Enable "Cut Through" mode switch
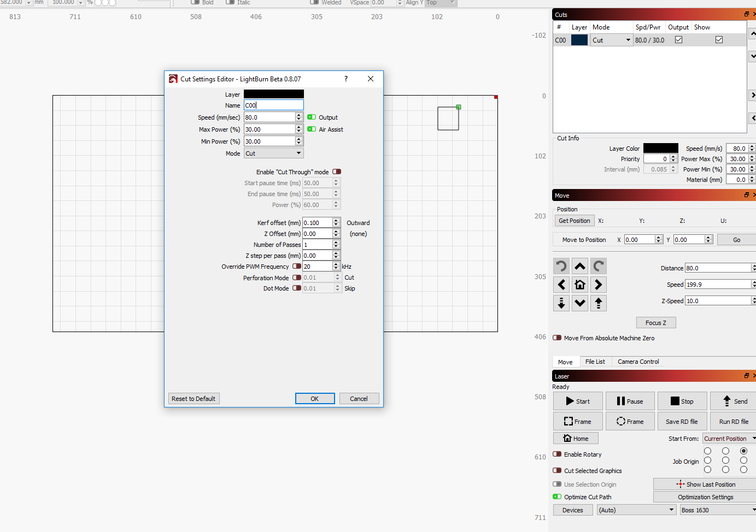This screenshot has width=756, height=532. (337, 172)
